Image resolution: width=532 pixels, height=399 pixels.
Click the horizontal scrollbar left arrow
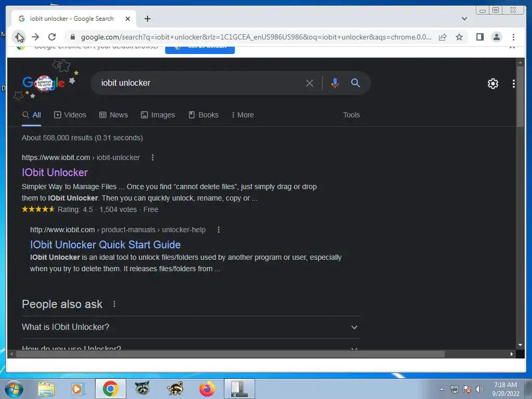tap(11, 354)
